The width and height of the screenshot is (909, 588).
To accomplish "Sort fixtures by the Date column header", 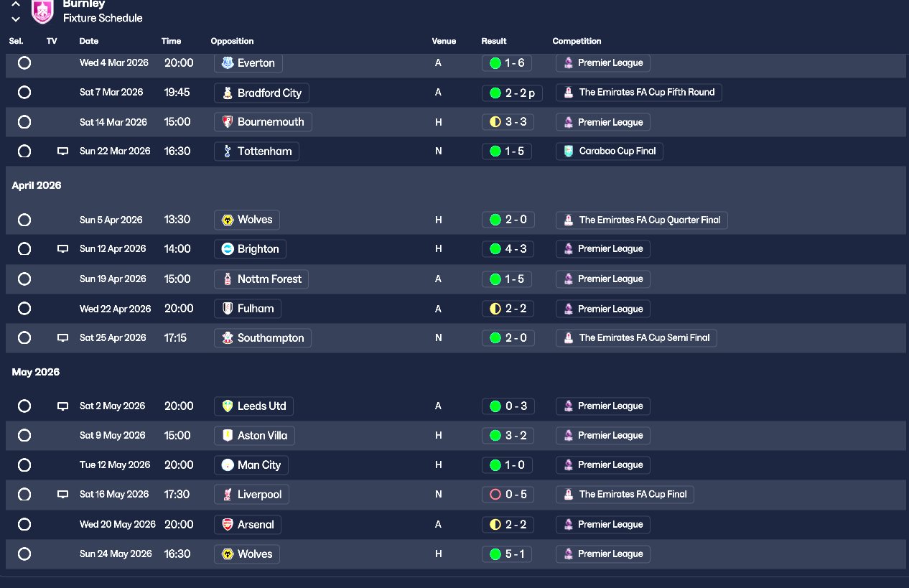I will (x=89, y=41).
